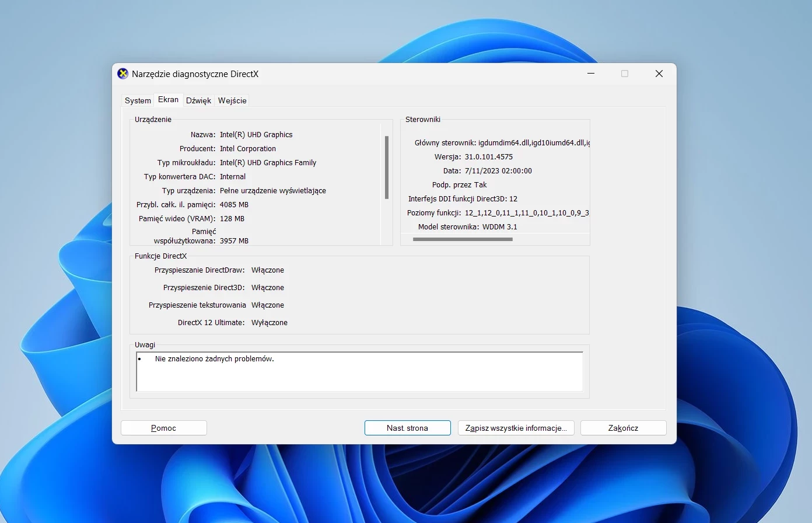Click inside the Uwagi notes text box

[359, 371]
